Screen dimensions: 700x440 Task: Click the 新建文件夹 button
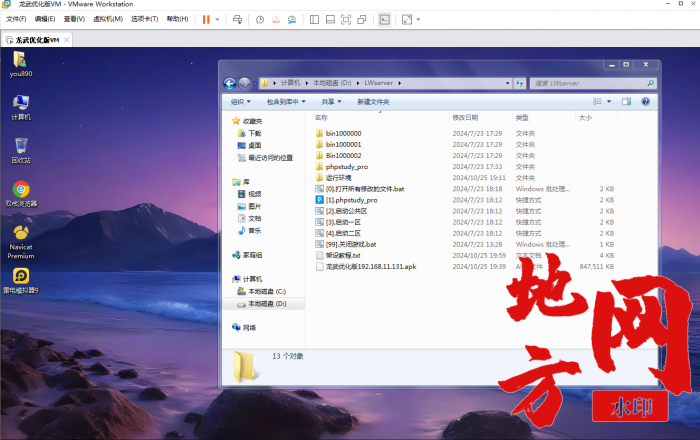tap(373, 102)
